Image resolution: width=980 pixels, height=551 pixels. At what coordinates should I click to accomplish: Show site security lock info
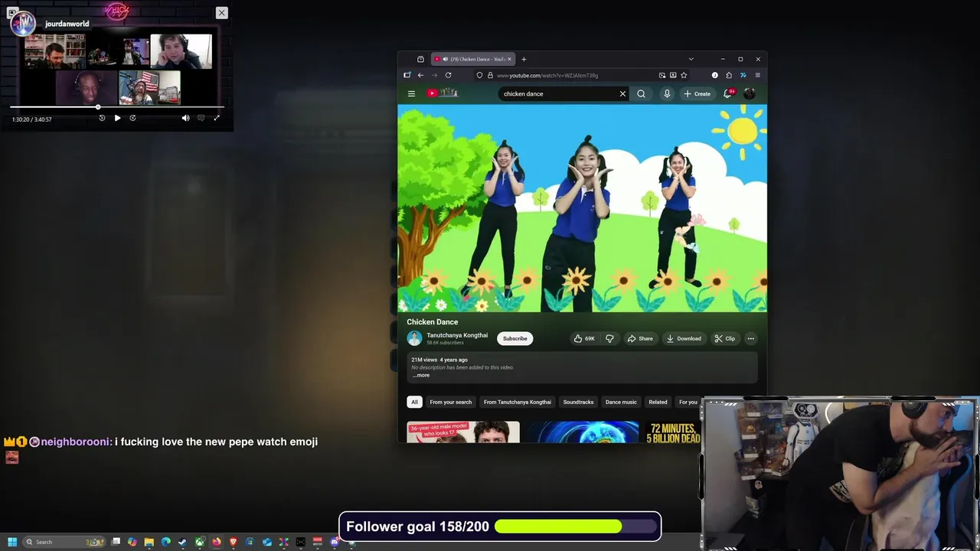coord(490,75)
